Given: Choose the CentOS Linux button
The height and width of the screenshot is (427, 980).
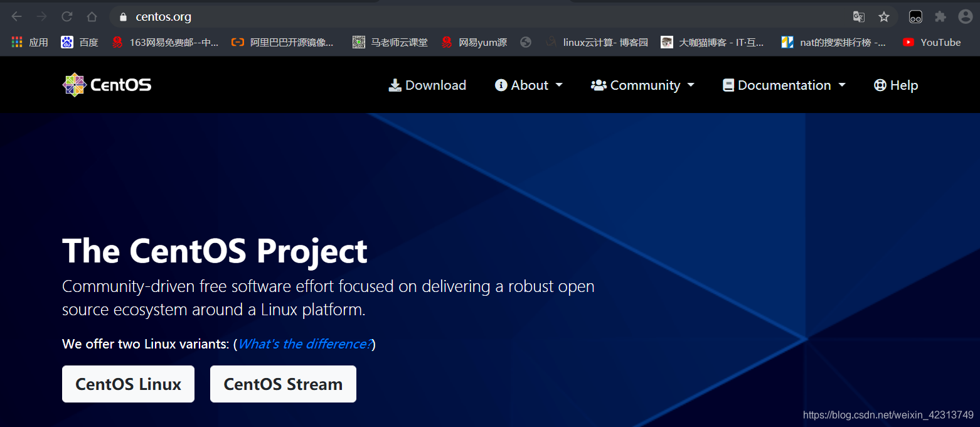Looking at the screenshot, I should pos(128,384).
